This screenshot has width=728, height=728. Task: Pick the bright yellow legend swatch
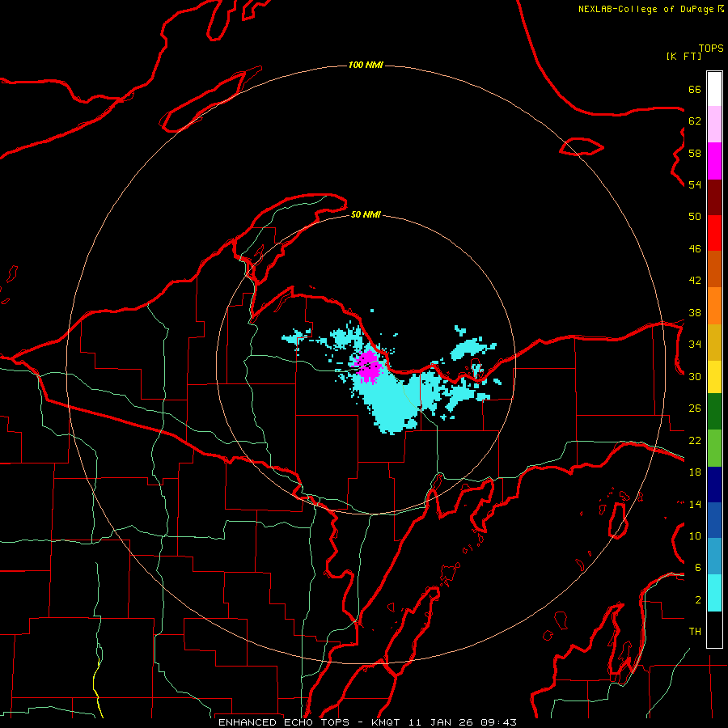point(714,376)
